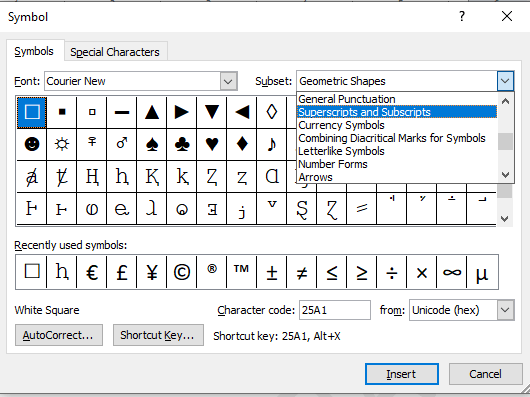Pick the pound sign in recent symbols

122,272
